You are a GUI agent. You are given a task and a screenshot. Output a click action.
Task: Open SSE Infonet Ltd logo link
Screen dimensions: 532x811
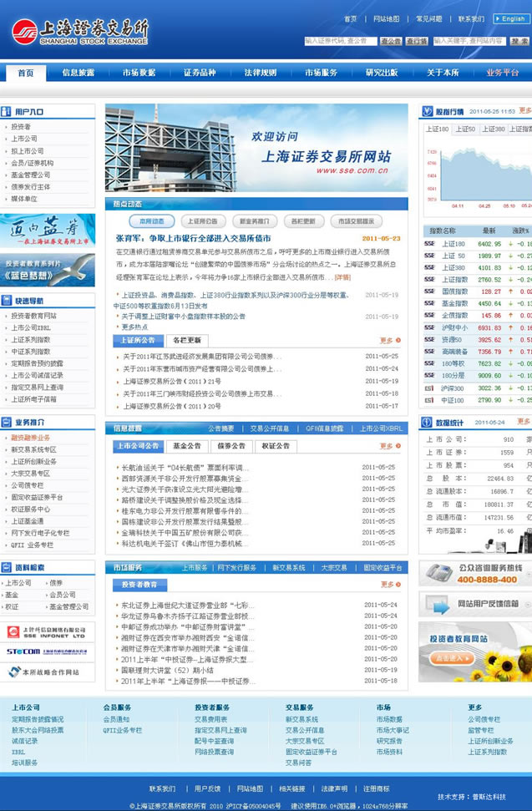pos(47,632)
